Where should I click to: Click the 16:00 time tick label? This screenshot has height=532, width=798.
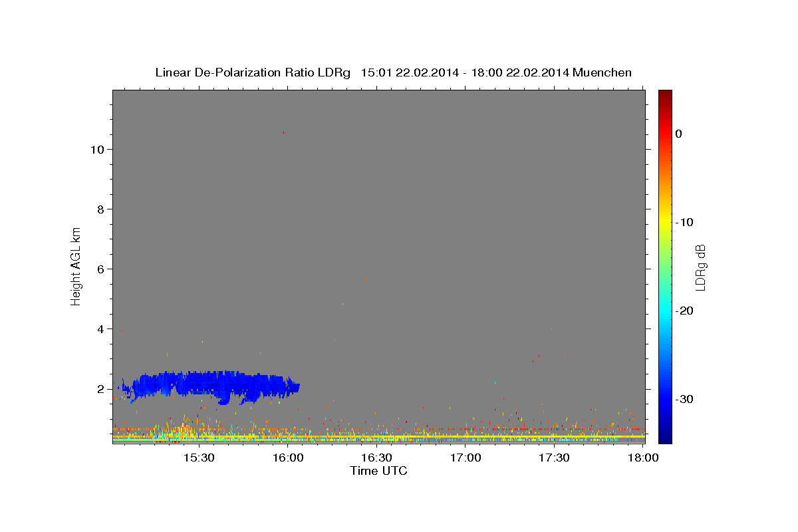pos(287,458)
